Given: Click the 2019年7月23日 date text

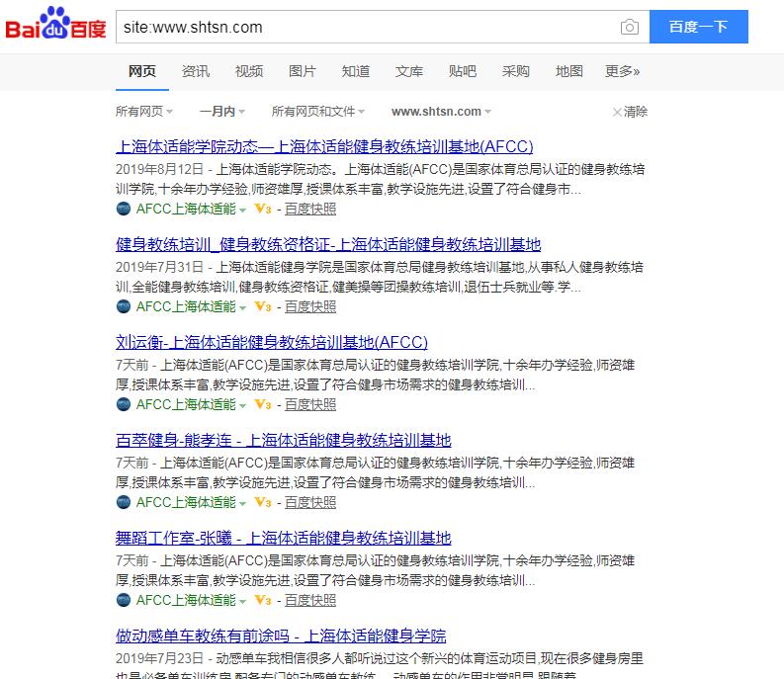Looking at the screenshot, I should tap(159, 658).
